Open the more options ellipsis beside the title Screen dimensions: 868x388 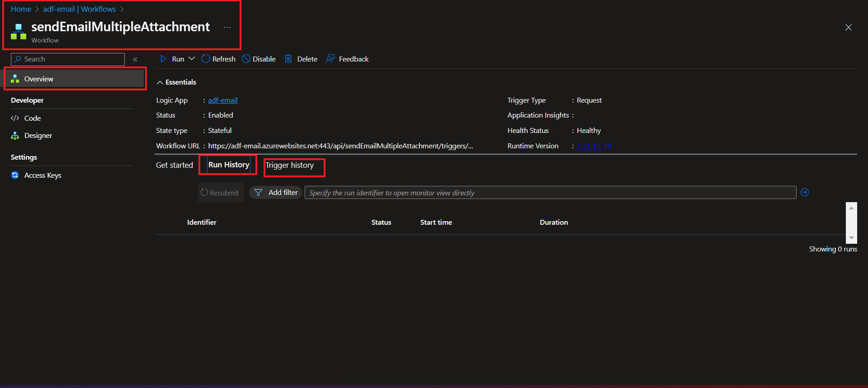pyautogui.click(x=227, y=27)
